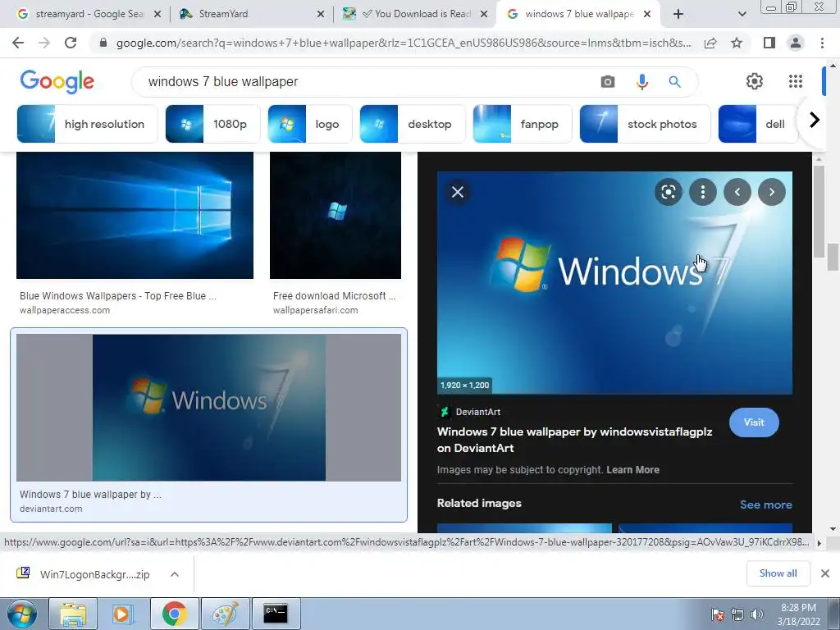Open Learn More copyright link
This screenshot has height=630, width=840.
(x=632, y=470)
